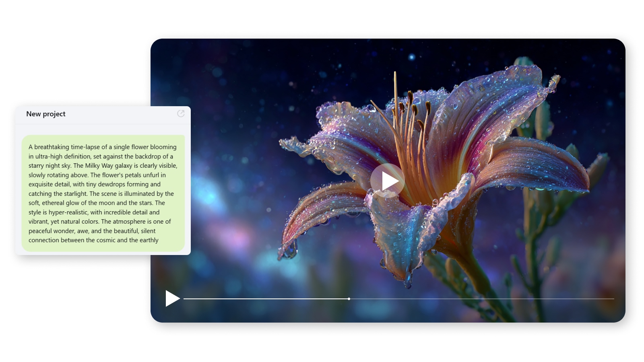Click the green prompt text bubble
This screenshot has width=644, height=362.
[x=103, y=193]
